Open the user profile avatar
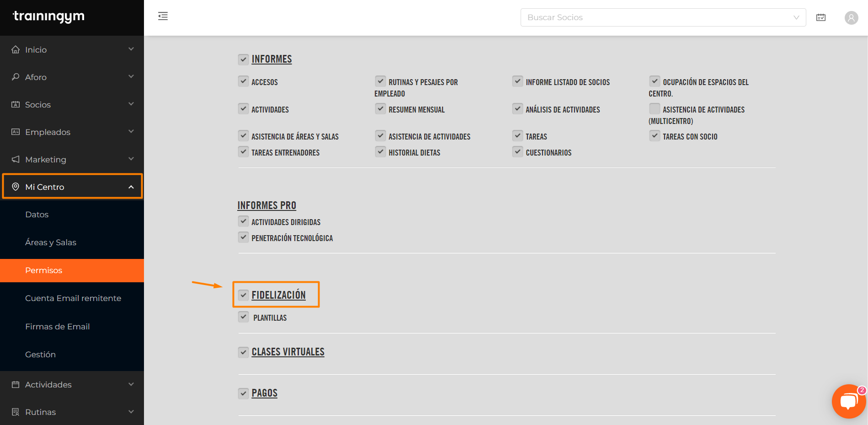 [851, 18]
